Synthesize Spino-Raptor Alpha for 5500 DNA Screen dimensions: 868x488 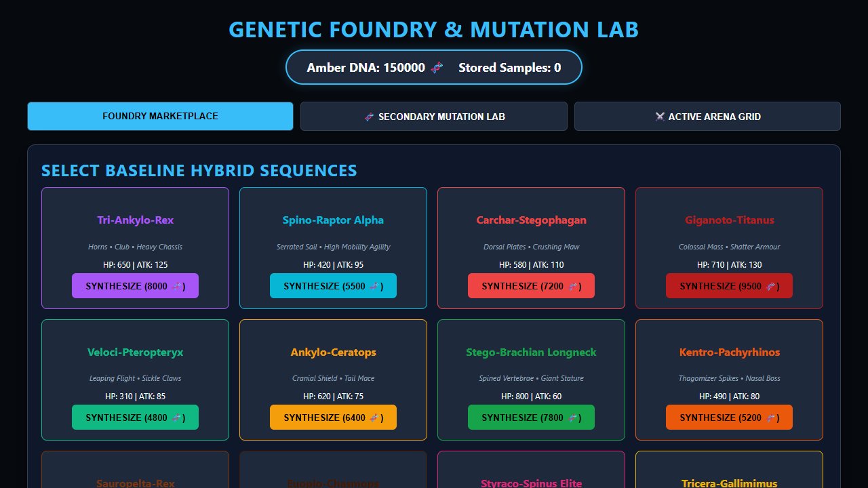(x=333, y=286)
